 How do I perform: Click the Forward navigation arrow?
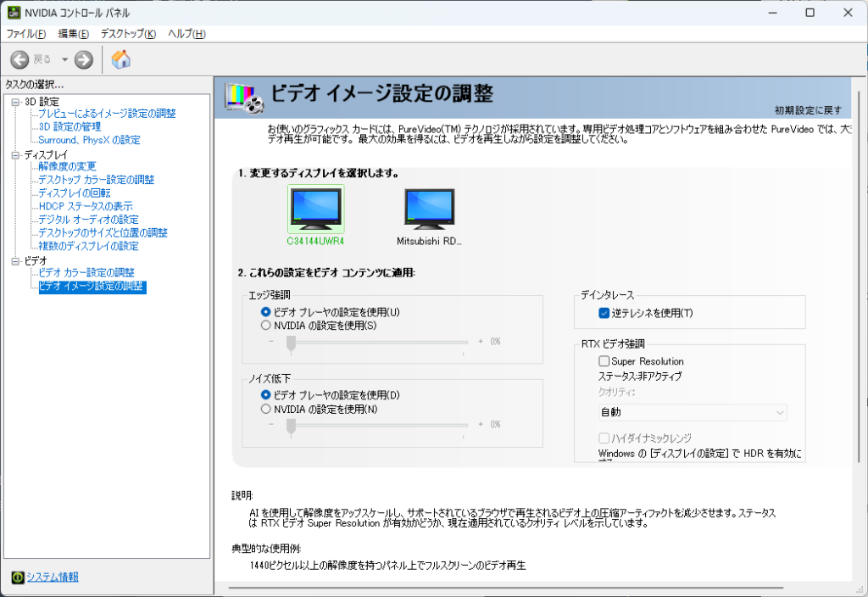[x=82, y=59]
